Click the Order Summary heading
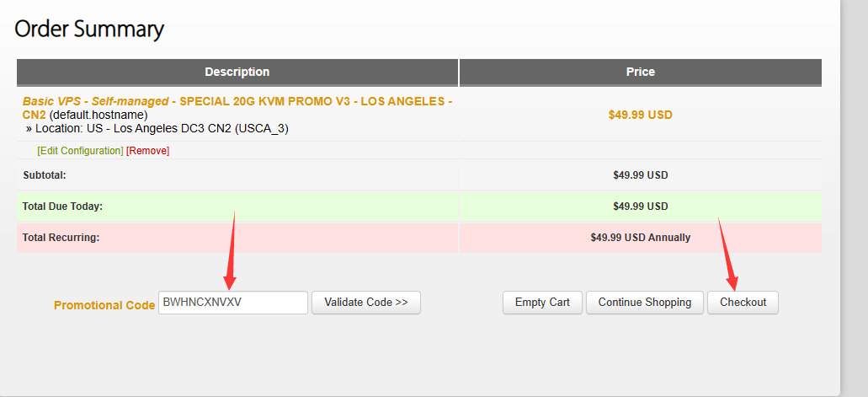This screenshot has width=868, height=397. click(89, 30)
